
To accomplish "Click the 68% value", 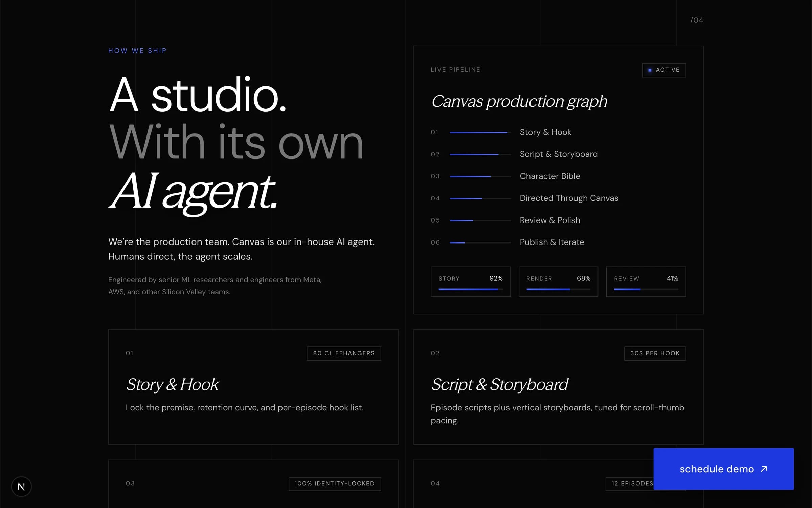I will point(584,278).
